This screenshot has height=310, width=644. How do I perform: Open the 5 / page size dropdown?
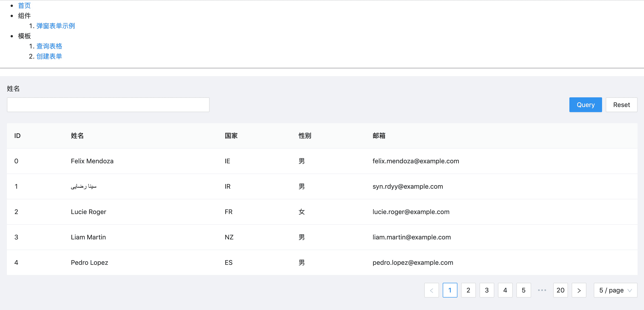tap(615, 290)
